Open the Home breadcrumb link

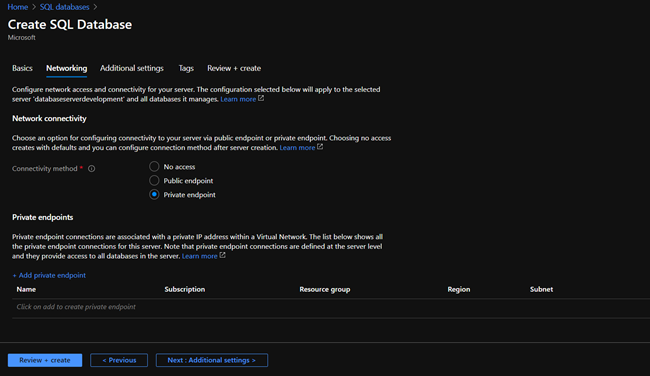(18, 7)
